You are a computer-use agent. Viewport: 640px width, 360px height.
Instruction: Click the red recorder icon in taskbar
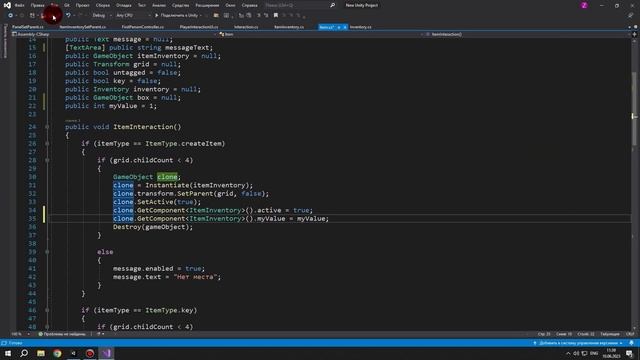(x=90, y=353)
